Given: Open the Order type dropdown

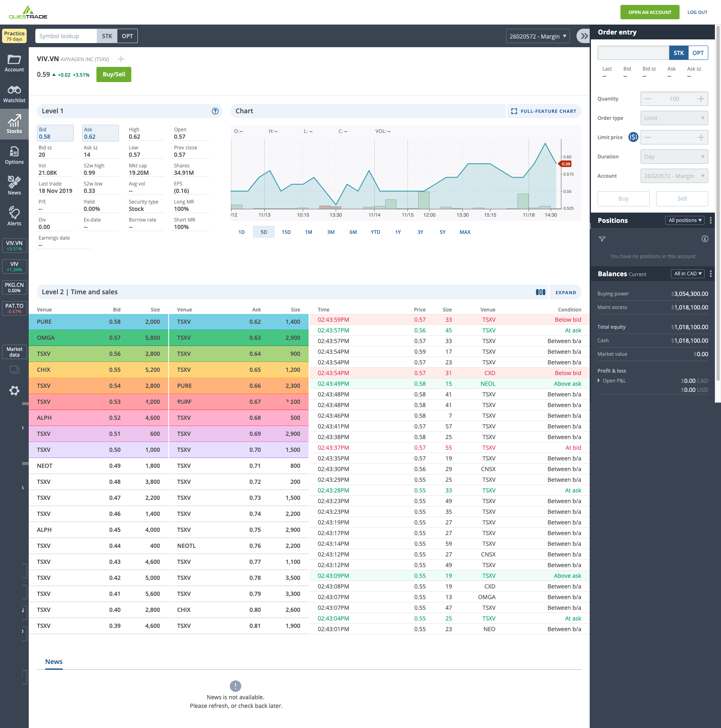Looking at the screenshot, I should (x=674, y=118).
